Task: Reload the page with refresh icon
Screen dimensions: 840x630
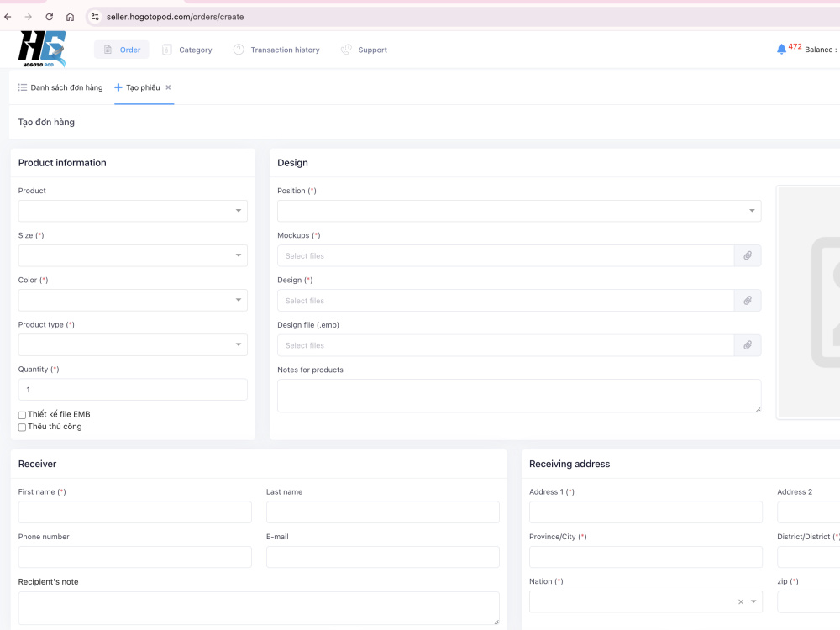Action: [x=50, y=17]
